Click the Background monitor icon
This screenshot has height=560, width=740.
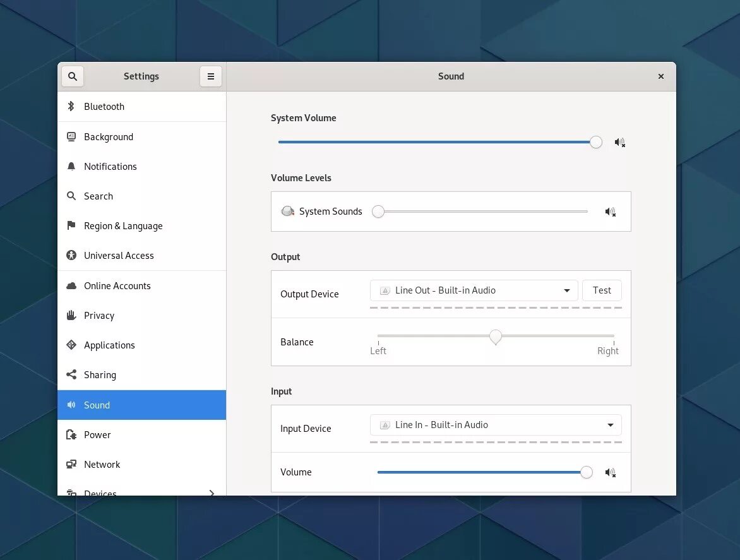[71, 137]
